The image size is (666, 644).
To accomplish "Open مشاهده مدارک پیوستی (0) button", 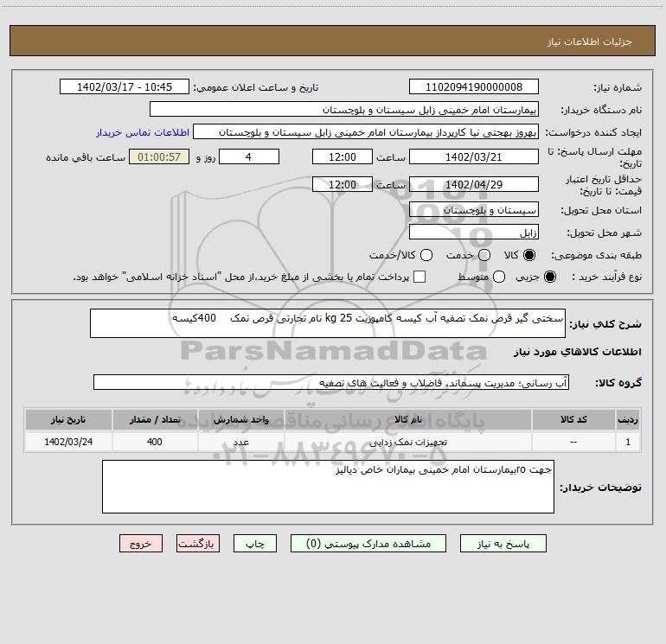I will [x=368, y=544].
